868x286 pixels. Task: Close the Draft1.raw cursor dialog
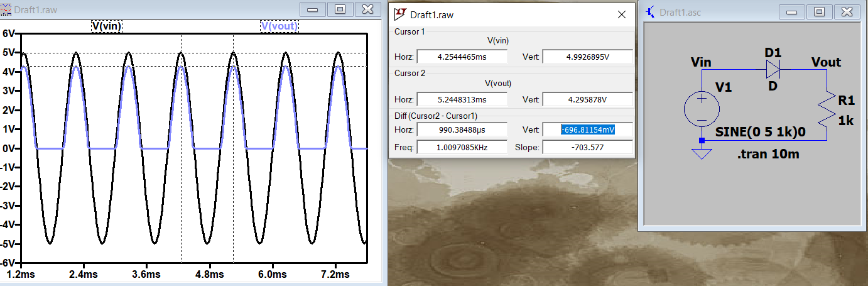pos(622,14)
